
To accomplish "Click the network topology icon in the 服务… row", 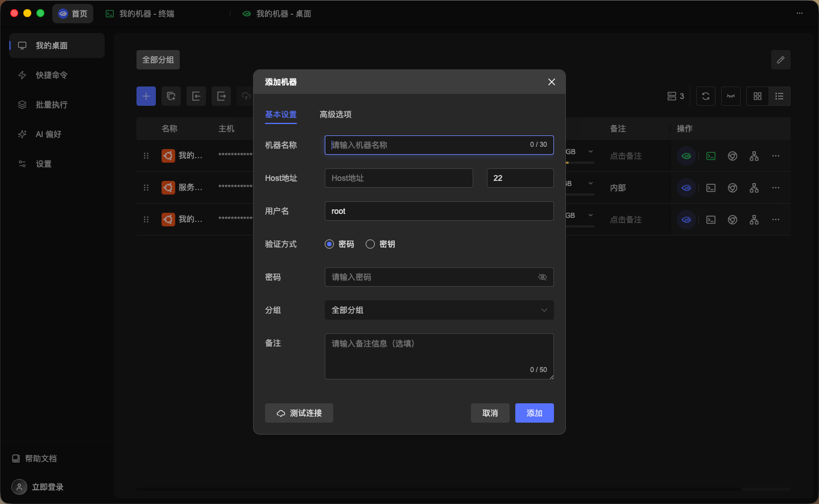I will click(x=754, y=188).
